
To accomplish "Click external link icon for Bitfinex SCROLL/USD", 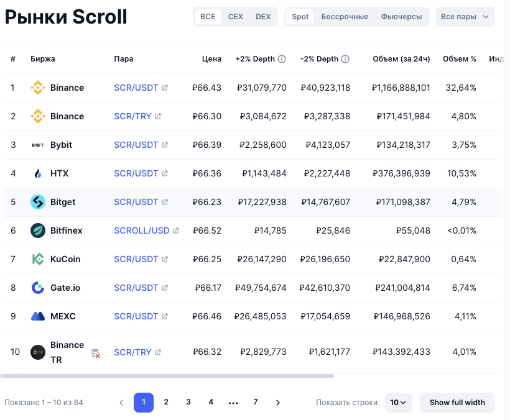I will click(176, 231).
